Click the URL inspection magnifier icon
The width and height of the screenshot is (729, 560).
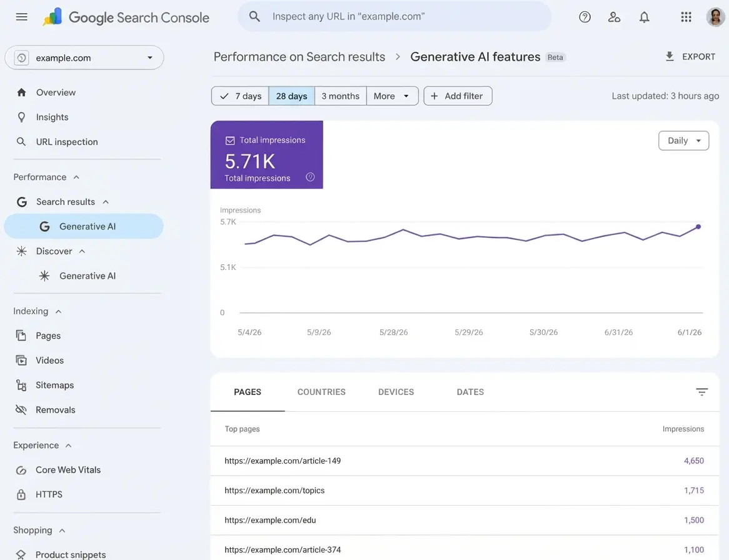(21, 142)
